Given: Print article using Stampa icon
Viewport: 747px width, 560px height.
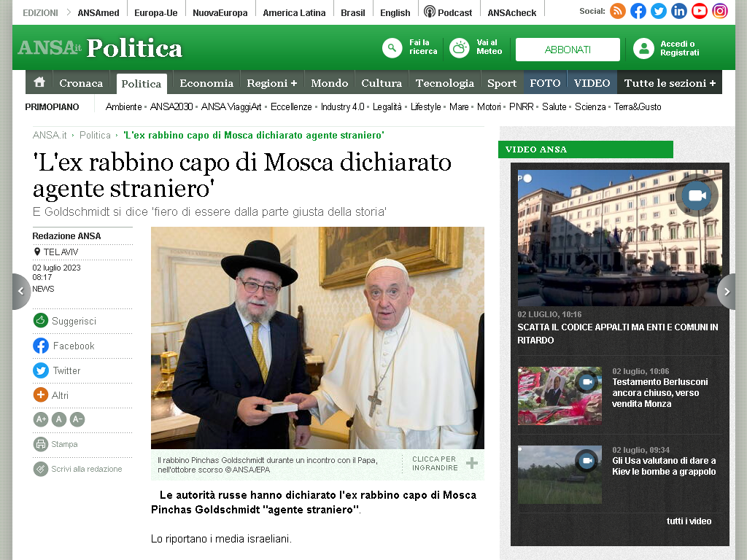Looking at the screenshot, I should tap(41, 444).
